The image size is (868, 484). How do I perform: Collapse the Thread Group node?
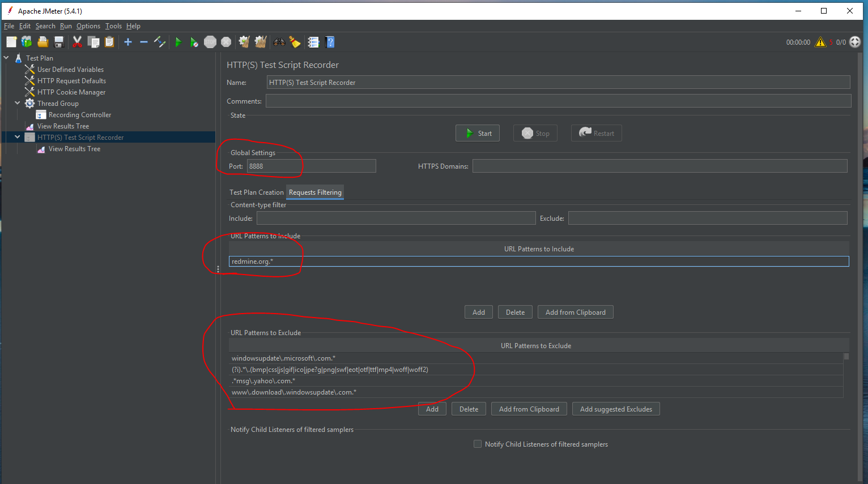[x=18, y=103]
